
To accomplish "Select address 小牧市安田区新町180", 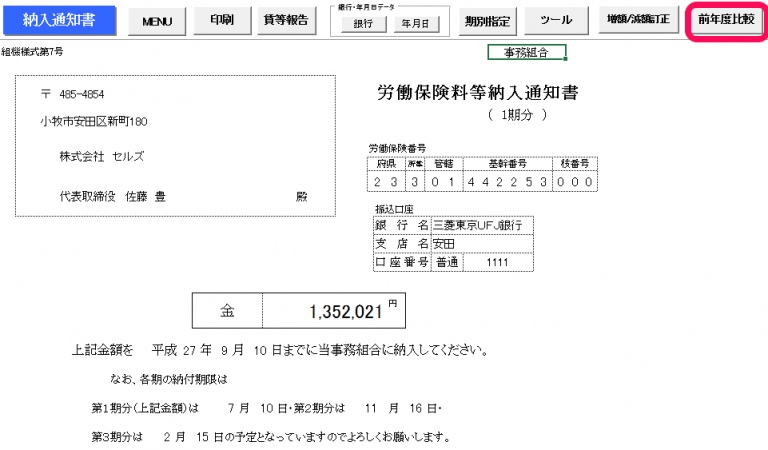I will (94, 121).
